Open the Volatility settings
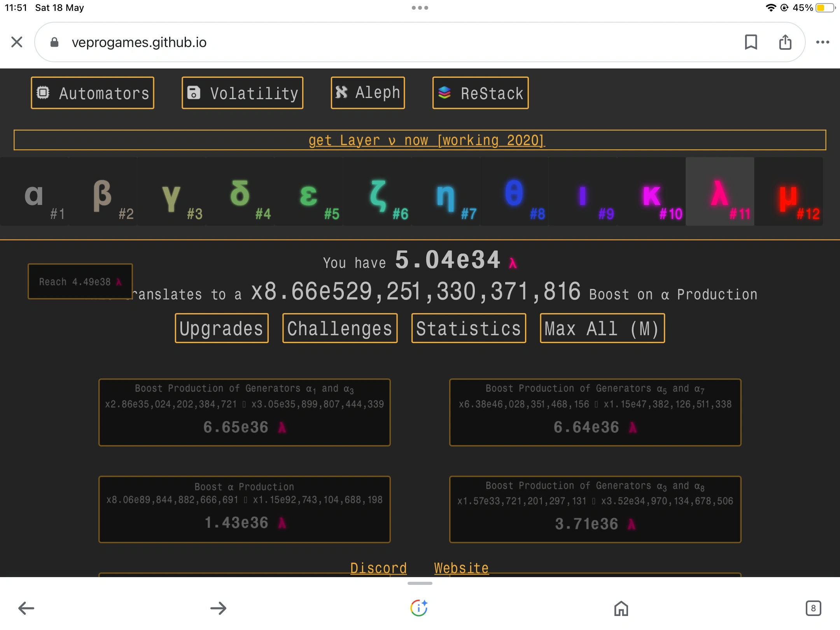 242,93
